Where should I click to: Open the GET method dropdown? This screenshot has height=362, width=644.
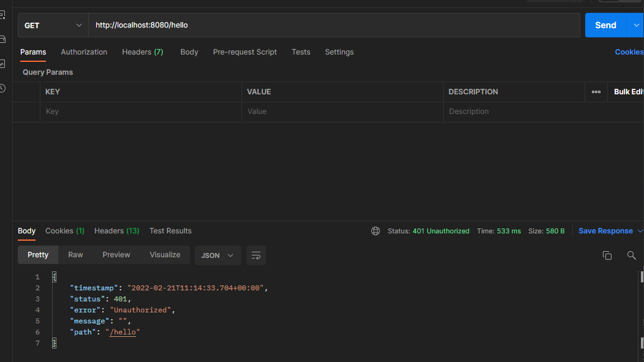pyautogui.click(x=53, y=26)
